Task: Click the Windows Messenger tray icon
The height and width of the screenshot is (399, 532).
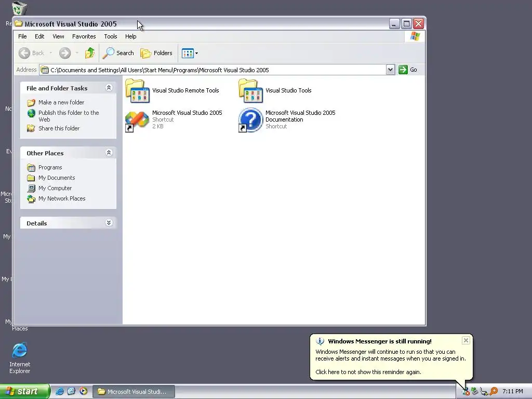Action: coord(465,392)
